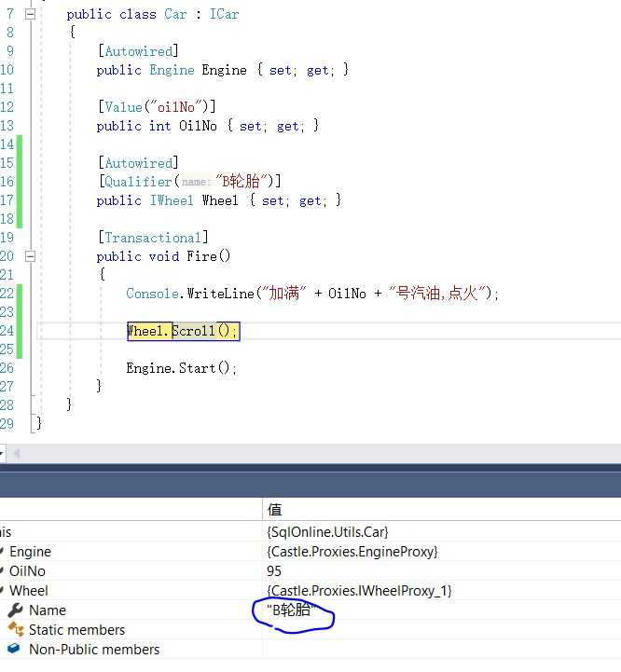621x672 pixels.
Task: Click the Qualifier attribute name
Action: [138, 182]
